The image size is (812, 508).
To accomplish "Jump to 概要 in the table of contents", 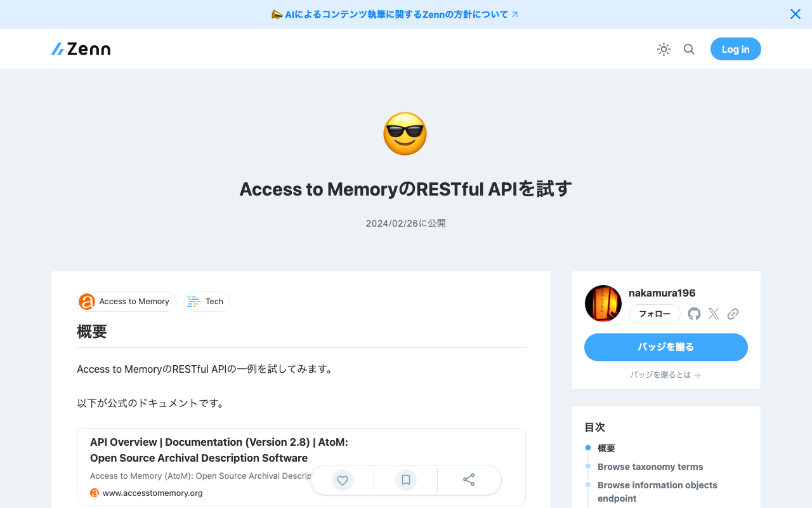I will [x=606, y=448].
